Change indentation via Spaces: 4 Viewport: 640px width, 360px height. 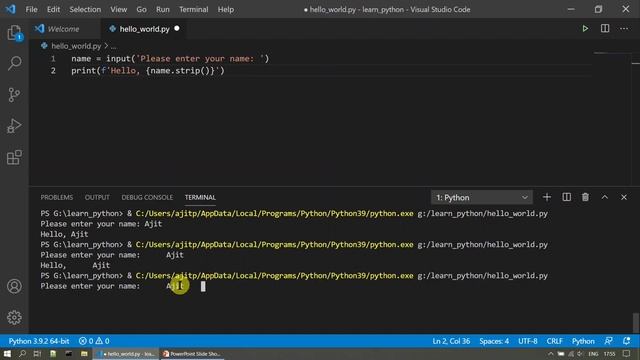494,341
